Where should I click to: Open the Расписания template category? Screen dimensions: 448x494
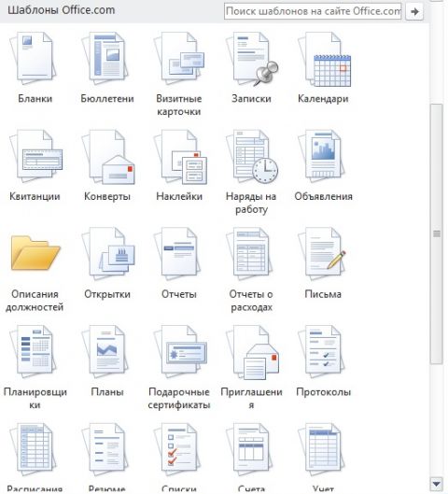pyautogui.click(x=34, y=449)
